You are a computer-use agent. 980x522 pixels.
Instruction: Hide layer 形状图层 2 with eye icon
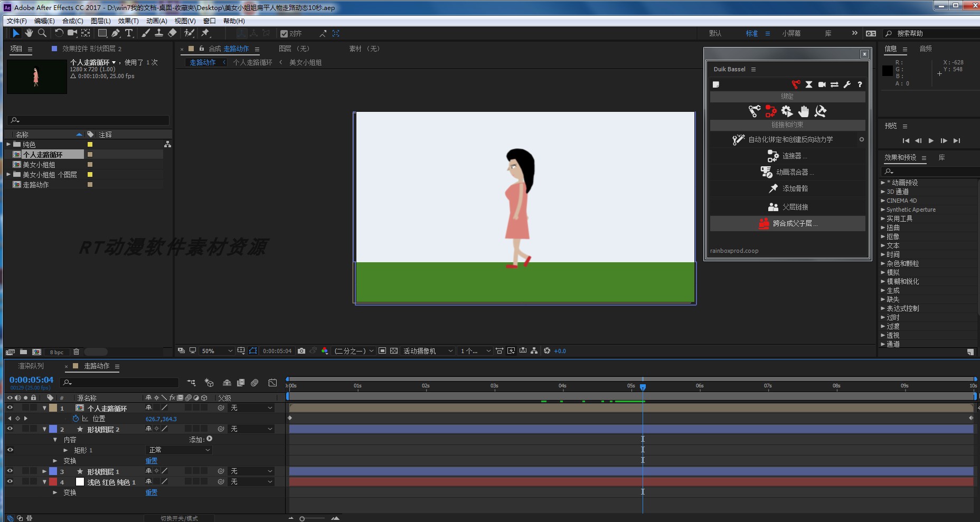[x=10, y=429]
